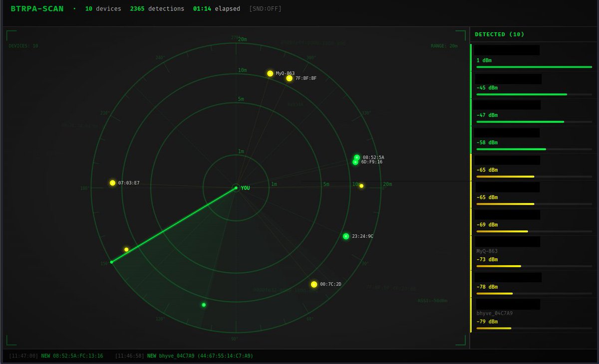
Task: Select unlabeled green blip inside the sweep sector
Action: point(204,305)
